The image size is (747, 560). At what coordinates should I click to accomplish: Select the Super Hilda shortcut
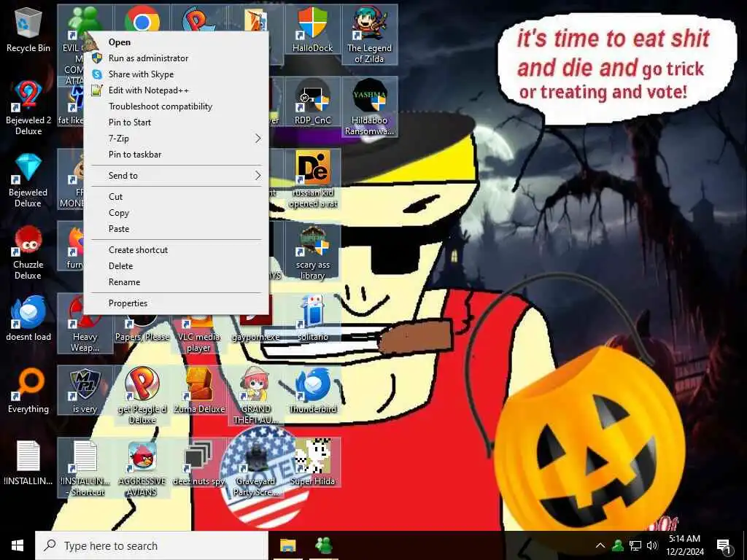click(x=312, y=463)
